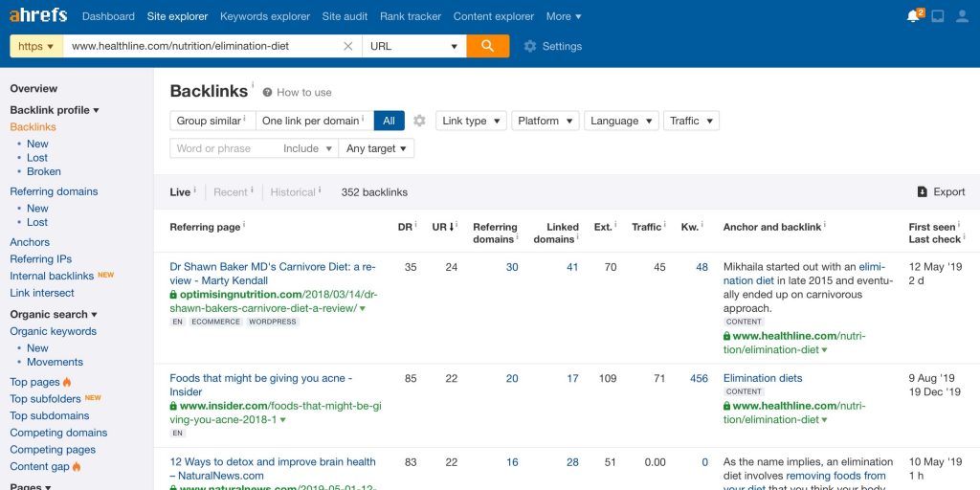Viewport: 980px width, 490px height.
Task: Open Content explorer in top navigation
Action: tap(494, 16)
